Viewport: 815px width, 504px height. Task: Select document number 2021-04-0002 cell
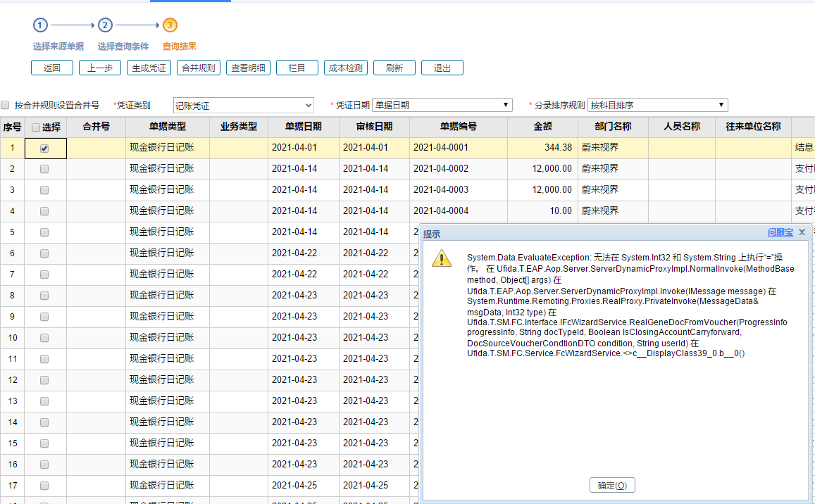click(x=459, y=169)
